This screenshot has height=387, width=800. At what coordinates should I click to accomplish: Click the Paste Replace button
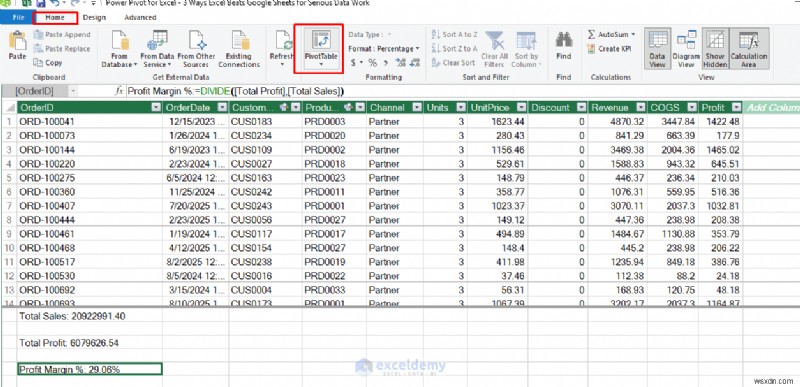click(62, 49)
